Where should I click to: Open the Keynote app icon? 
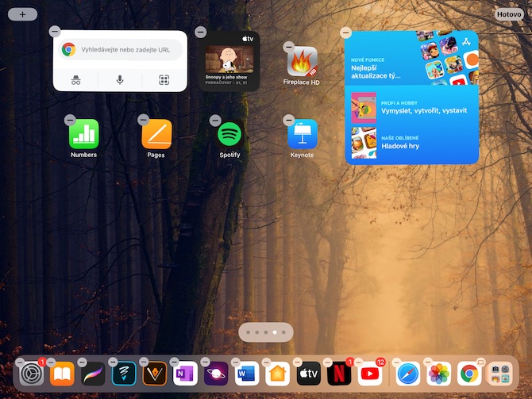tap(303, 134)
